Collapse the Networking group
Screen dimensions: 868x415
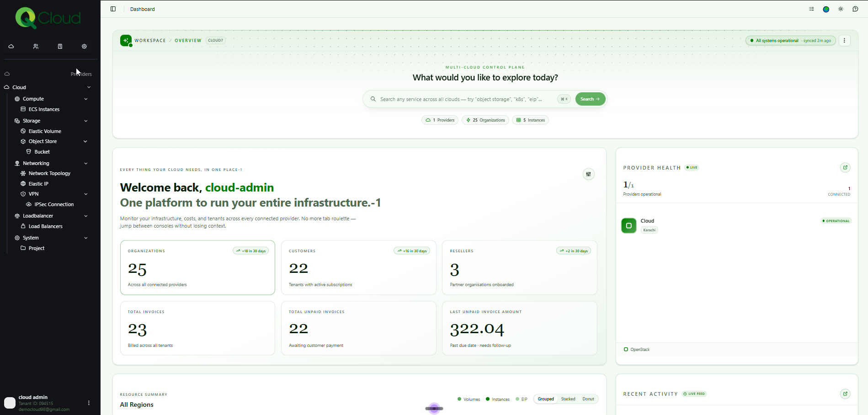[85, 163]
